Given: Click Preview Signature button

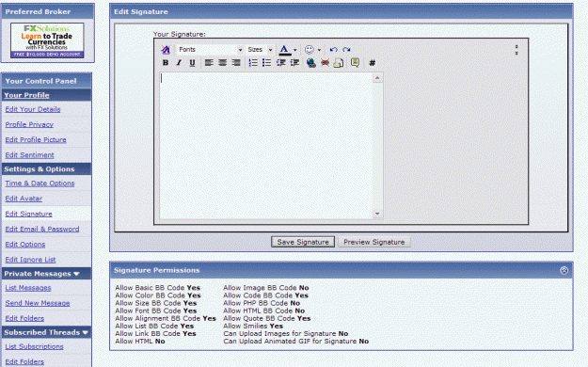Looking at the screenshot, I should click(373, 242).
